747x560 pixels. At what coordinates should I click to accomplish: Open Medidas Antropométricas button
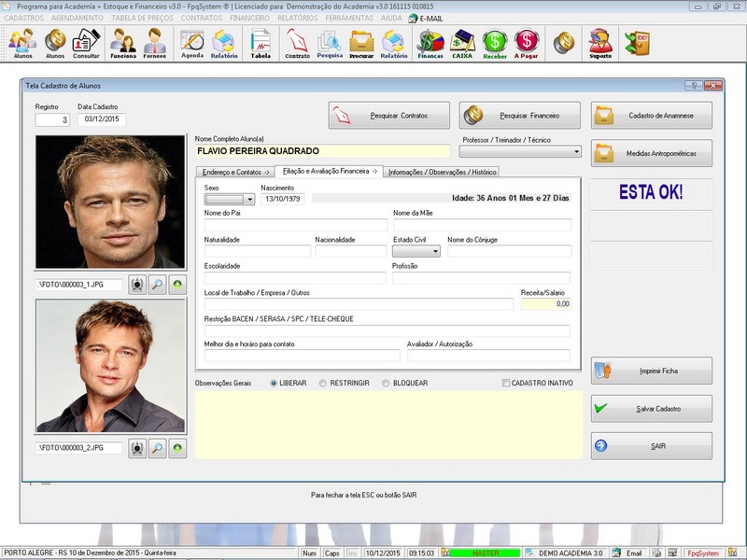[x=652, y=153]
